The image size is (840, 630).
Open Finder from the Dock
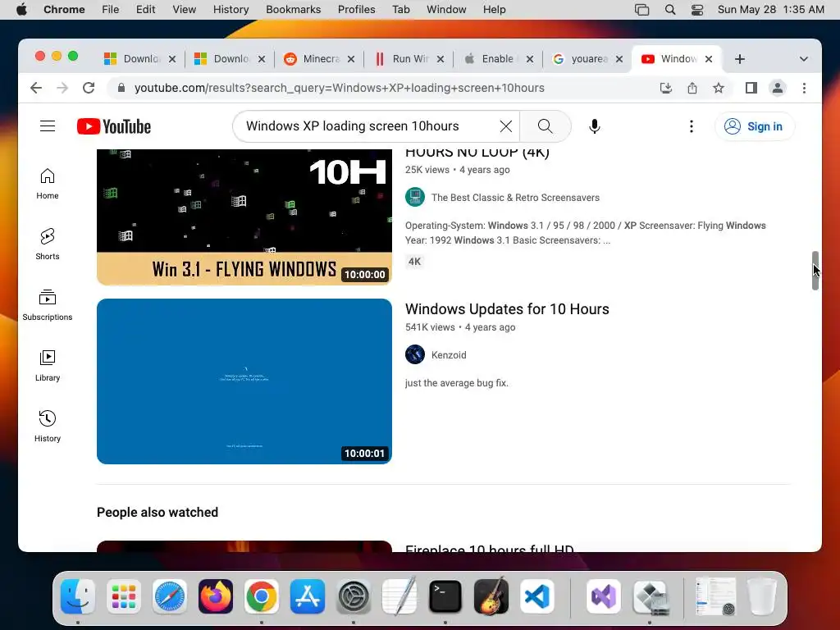(78, 596)
